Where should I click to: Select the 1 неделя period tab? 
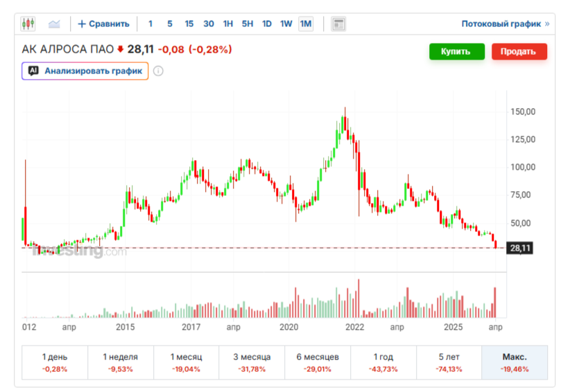pyautogui.click(x=121, y=362)
